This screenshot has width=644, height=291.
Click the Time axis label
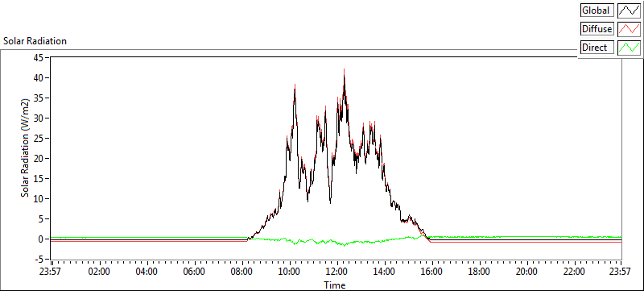[x=334, y=285]
